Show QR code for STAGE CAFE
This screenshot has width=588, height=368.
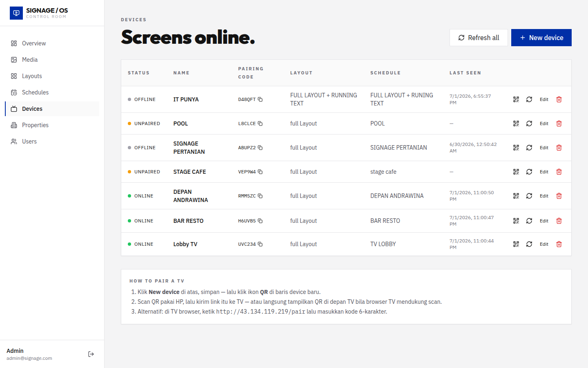click(516, 172)
